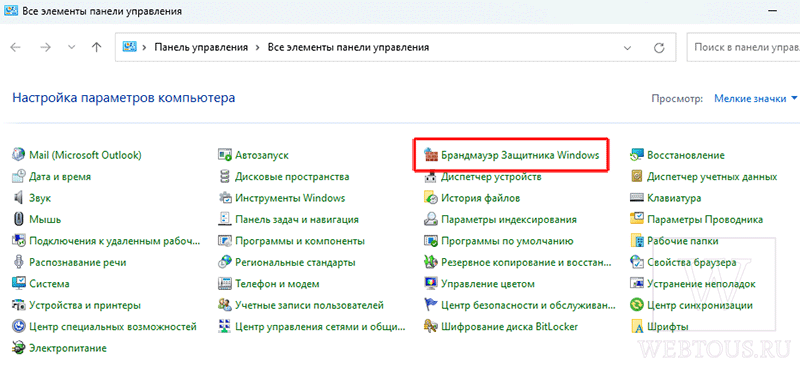The image size is (800, 367).
Task: Open the Просмотр: Мелкие значки dropdown
Action: (x=756, y=99)
